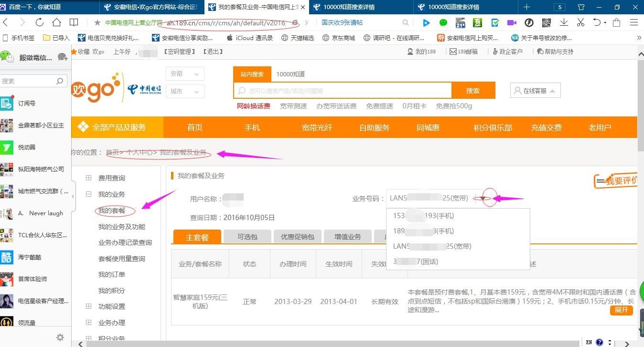The image size is (644, 347).
Task: Click the lightning flash browser icon
Action: 529,22
